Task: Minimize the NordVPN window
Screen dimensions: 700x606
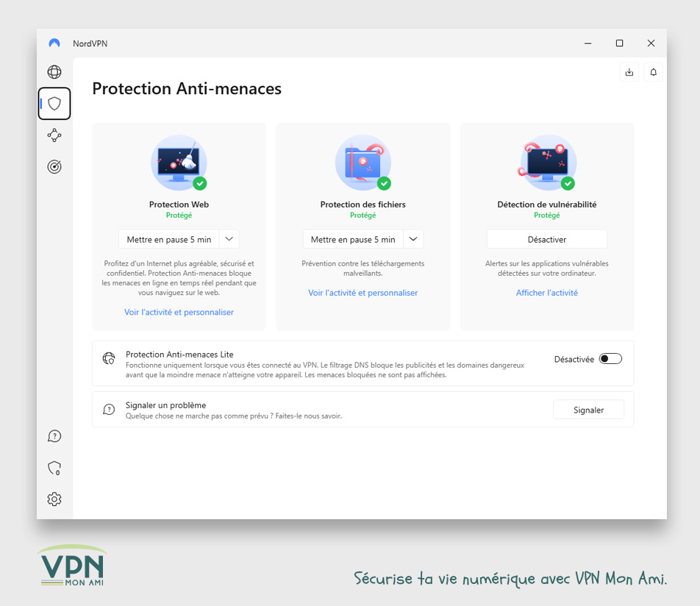Action: click(x=588, y=43)
